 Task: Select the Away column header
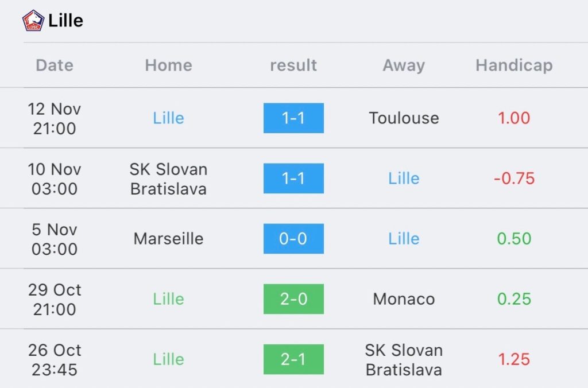point(404,65)
